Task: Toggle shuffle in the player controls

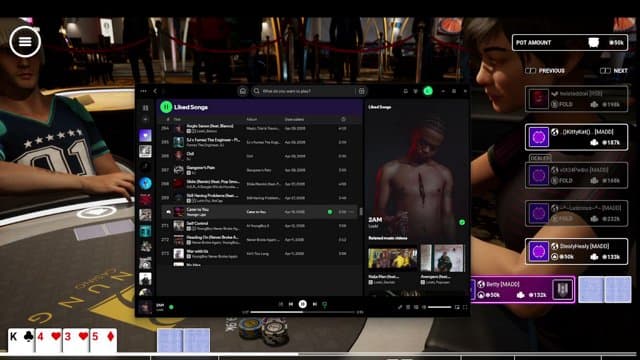Action: [x=280, y=304]
